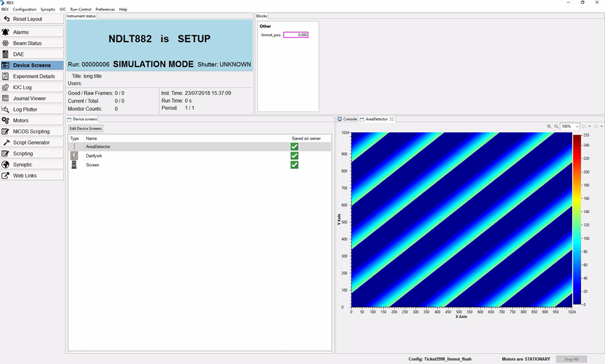Click the NICOS Scripting button
The height and width of the screenshot is (364, 605).
pyautogui.click(x=32, y=132)
